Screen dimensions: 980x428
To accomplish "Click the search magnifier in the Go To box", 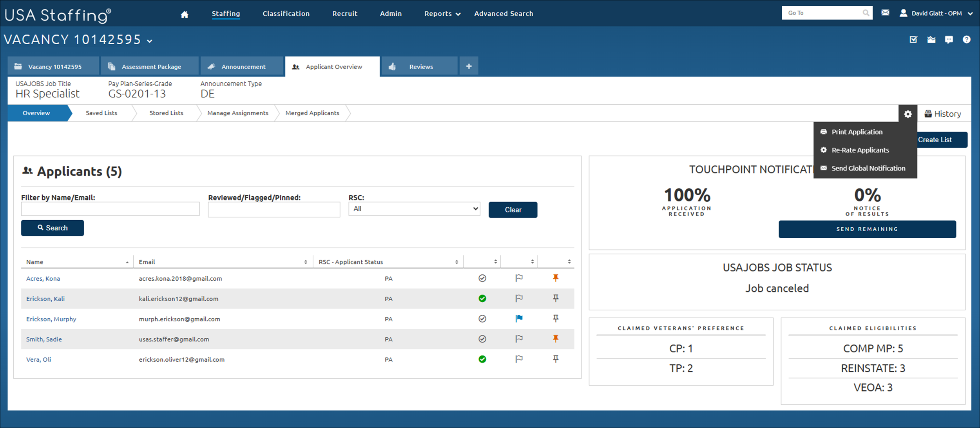I will (x=866, y=13).
